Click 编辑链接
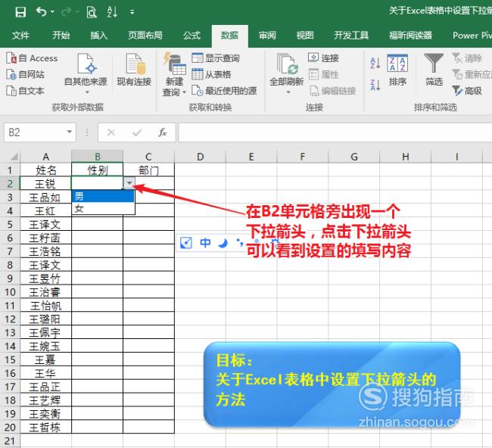The height and width of the screenshot is (448, 492). point(332,91)
